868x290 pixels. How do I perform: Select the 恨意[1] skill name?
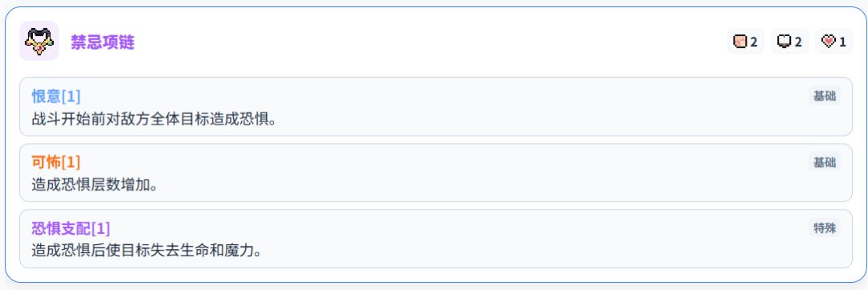click(56, 96)
